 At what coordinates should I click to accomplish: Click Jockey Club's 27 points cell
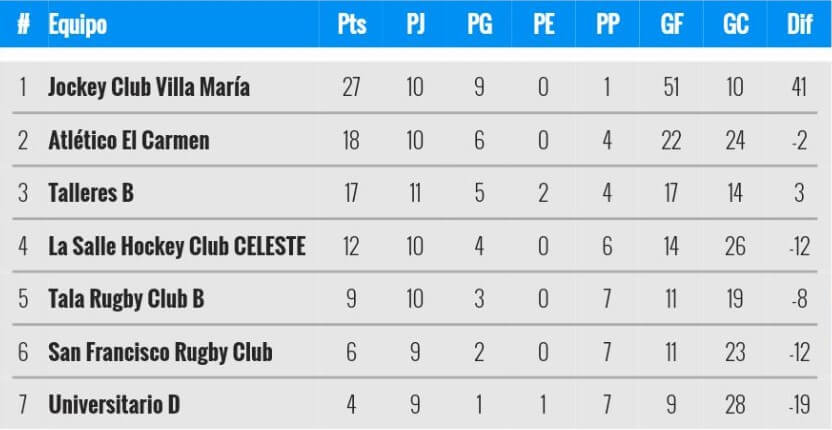(351, 88)
